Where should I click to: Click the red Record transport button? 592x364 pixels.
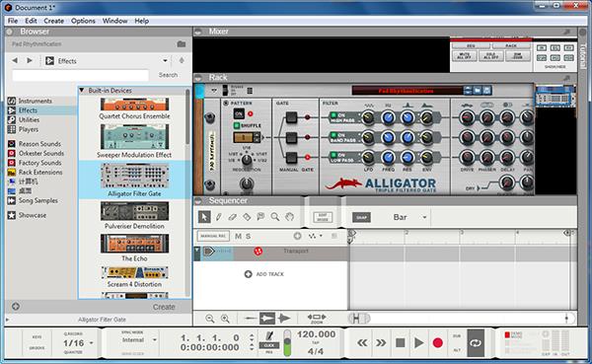click(437, 343)
